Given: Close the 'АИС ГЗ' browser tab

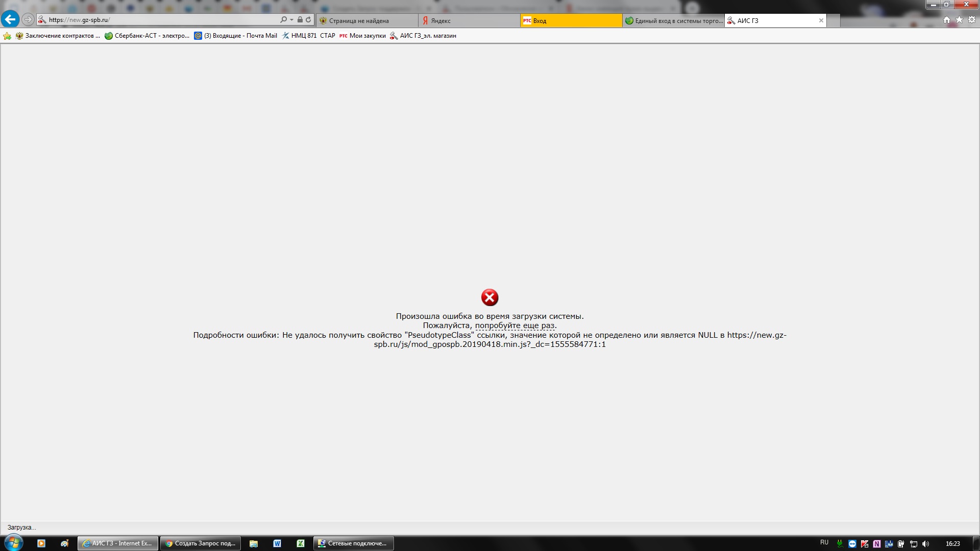Looking at the screenshot, I should [821, 20].
